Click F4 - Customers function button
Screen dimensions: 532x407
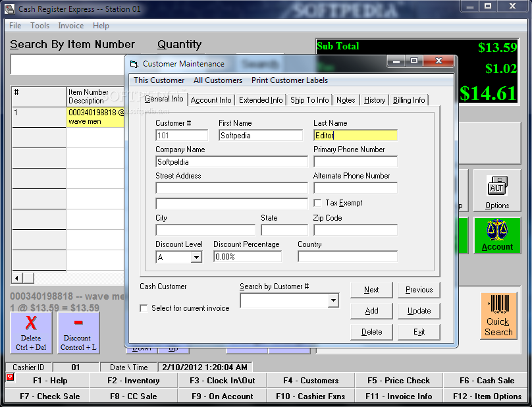pos(311,381)
